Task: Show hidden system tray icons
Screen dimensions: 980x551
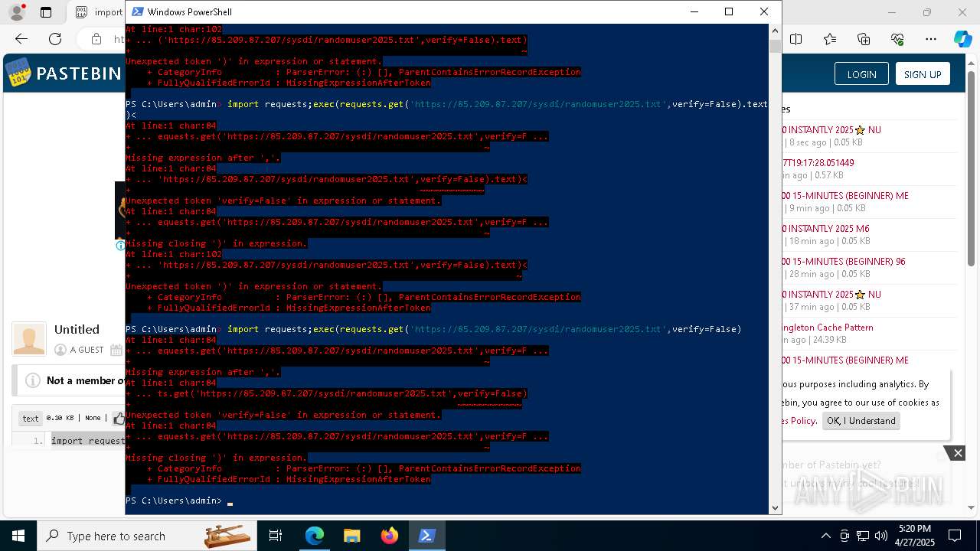Action: (825, 536)
